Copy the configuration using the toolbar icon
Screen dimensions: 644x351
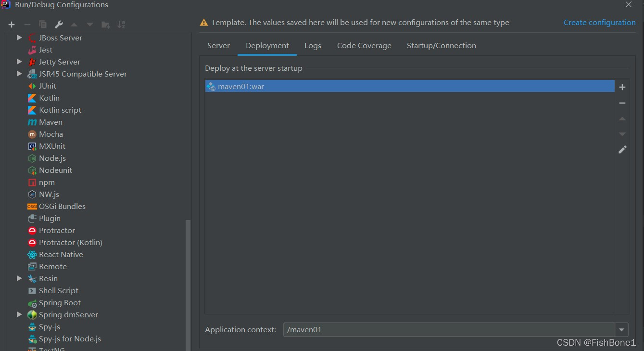[43, 25]
